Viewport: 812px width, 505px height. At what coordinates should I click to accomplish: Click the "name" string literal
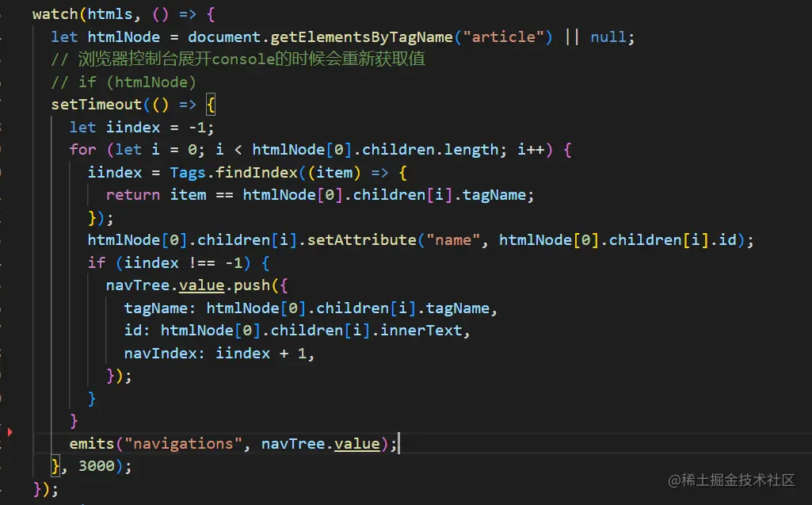(x=453, y=240)
